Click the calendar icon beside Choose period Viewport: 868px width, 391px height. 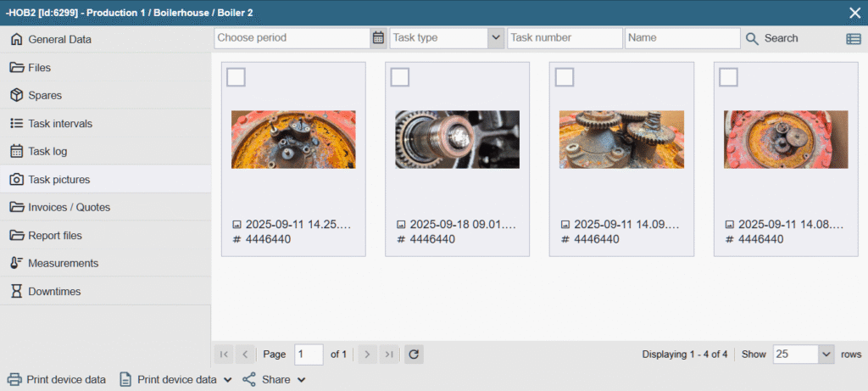[x=378, y=38]
